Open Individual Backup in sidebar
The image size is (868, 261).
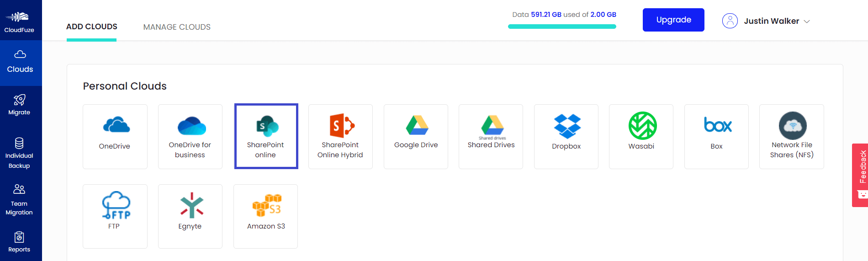coord(19,153)
